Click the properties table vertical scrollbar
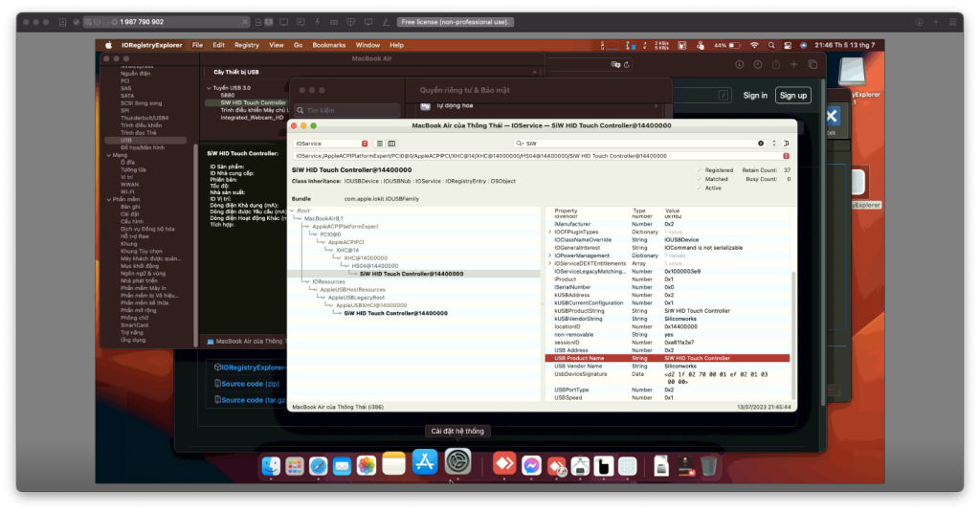 pyautogui.click(x=793, y=334)
